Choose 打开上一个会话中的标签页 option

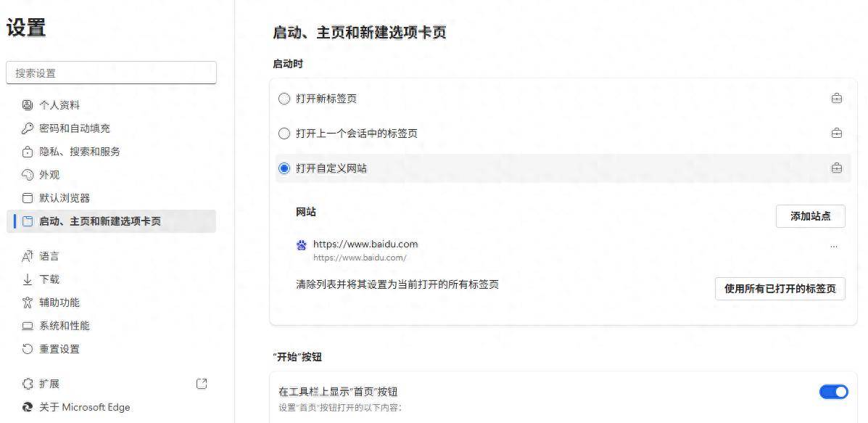[284, 134]
